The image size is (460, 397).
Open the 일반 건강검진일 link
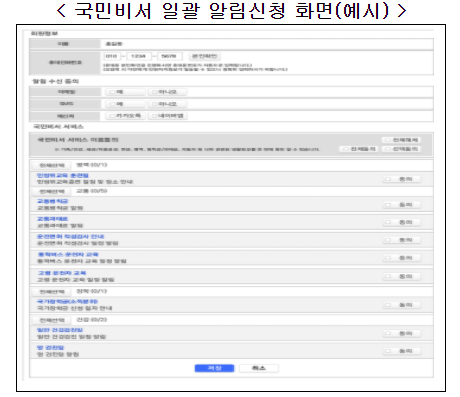tap(60, 330)
